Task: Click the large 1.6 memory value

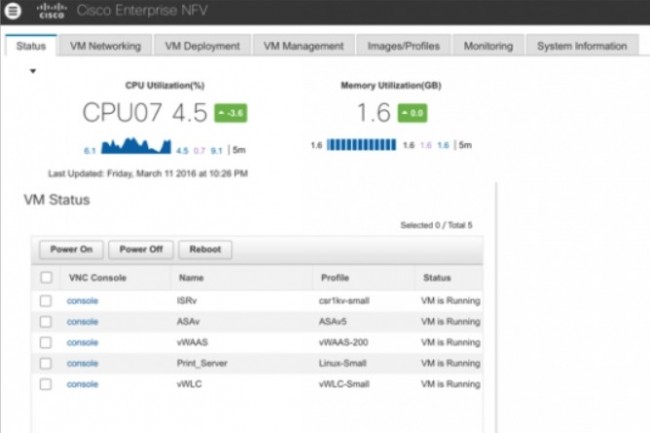Action: pos(374,113)
